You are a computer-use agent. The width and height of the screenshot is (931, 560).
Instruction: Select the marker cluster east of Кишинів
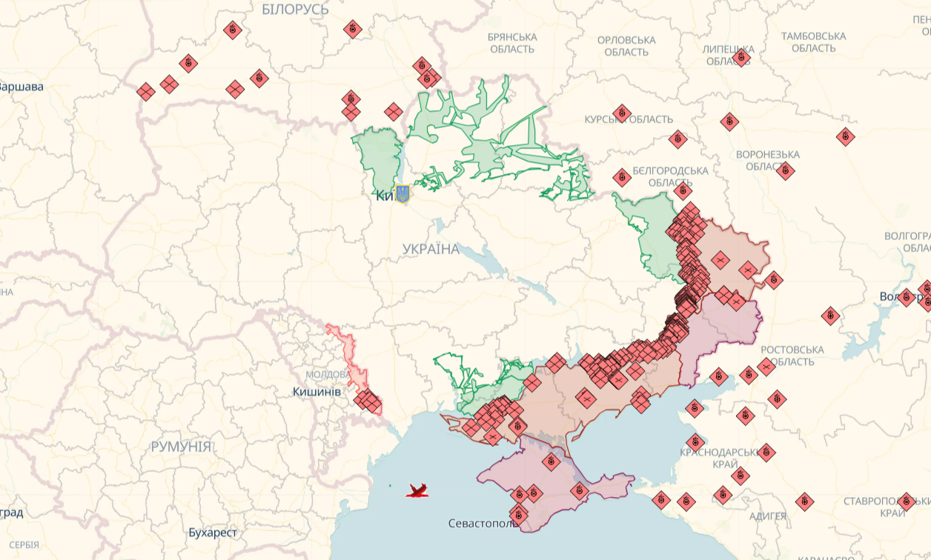pyautogui.click(x=368, y=401)
